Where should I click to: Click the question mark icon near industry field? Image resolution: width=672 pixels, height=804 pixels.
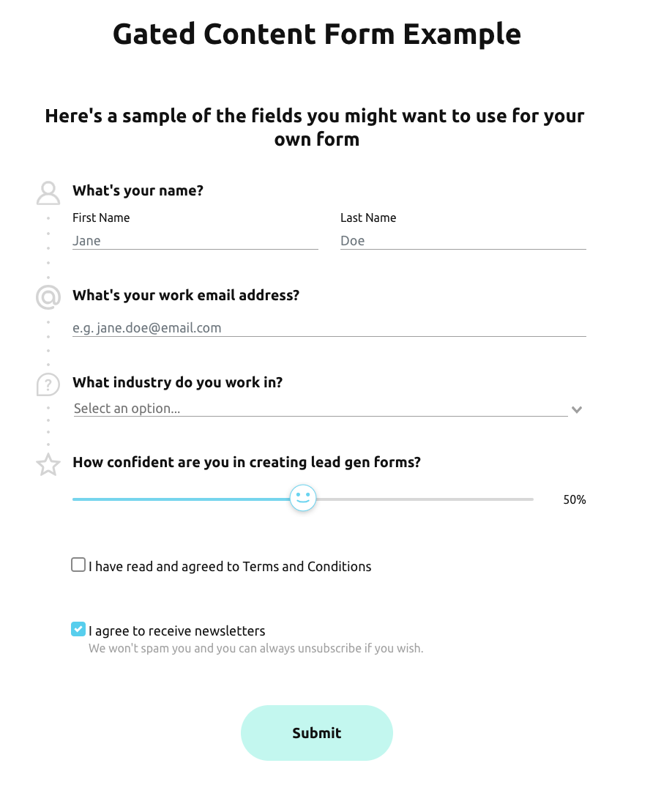tap(48, 384)
